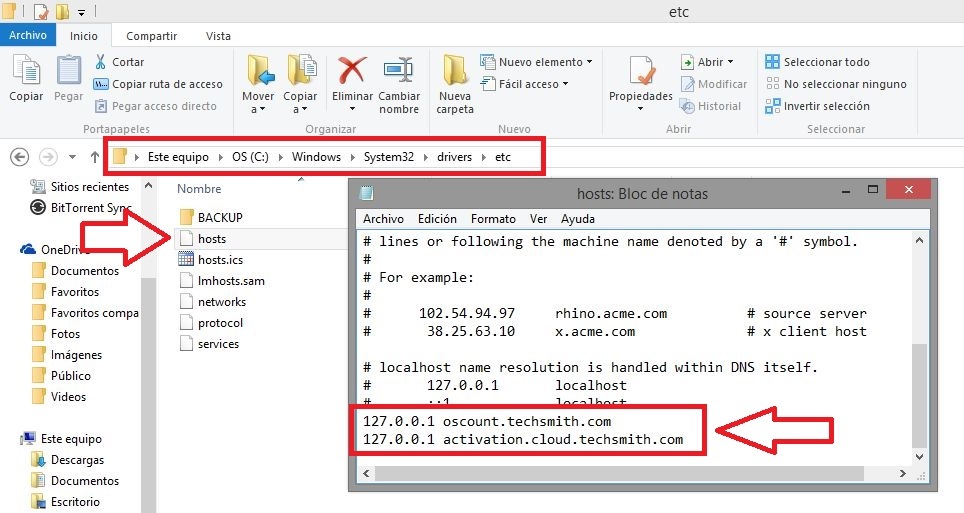Image resolution: width=964 pixels, height=513 pixels.
Task: Click the Up one level arrow
Action: coord(95,157)
